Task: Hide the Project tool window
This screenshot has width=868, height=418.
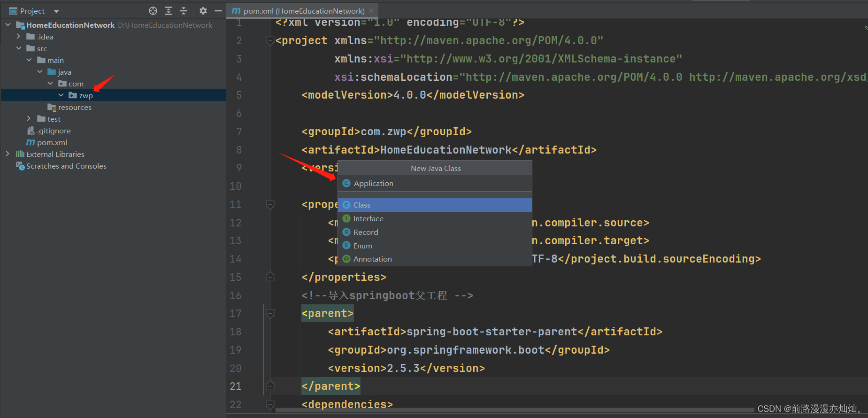Action: click(x=218, y=11)
